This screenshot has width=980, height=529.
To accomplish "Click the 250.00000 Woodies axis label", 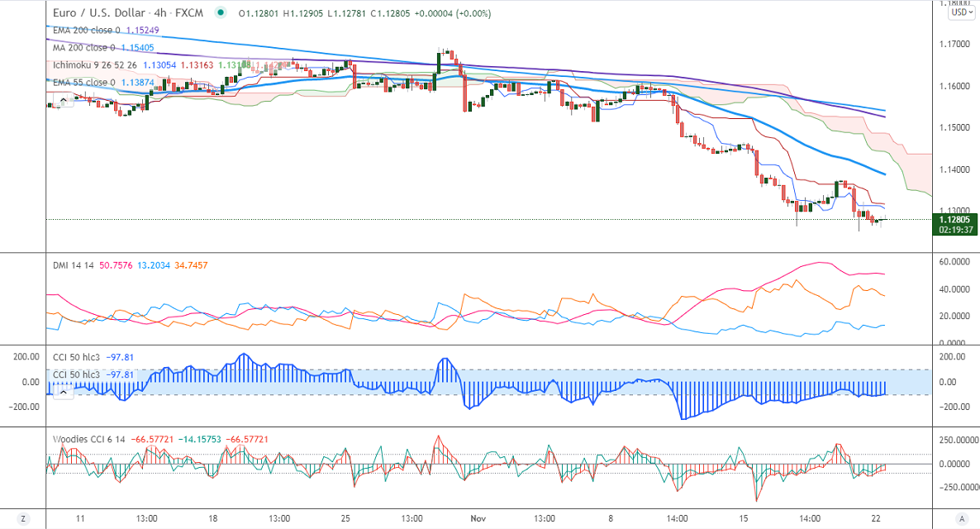I will coord(958,440).
